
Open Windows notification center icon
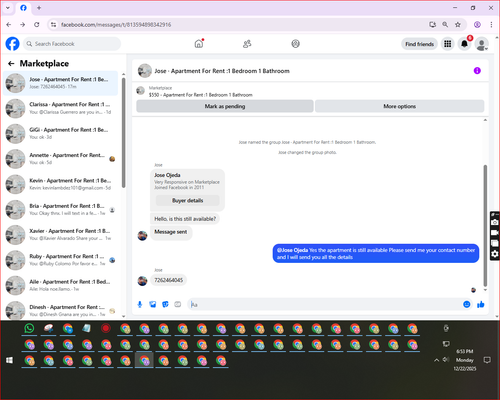click(487, 360)
